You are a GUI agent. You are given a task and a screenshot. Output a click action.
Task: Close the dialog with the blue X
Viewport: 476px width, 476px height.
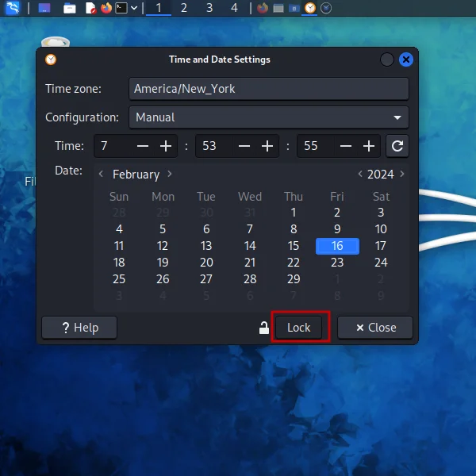coord(406,59)
